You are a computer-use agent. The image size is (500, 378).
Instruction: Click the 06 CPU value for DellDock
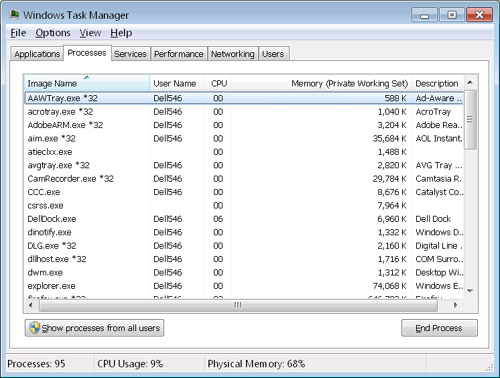(218, 219)
